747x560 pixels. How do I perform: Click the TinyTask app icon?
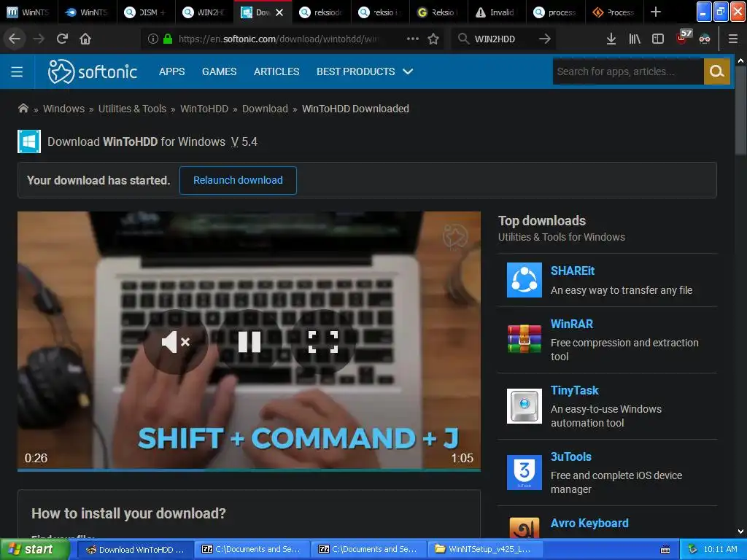click(524, 406)
